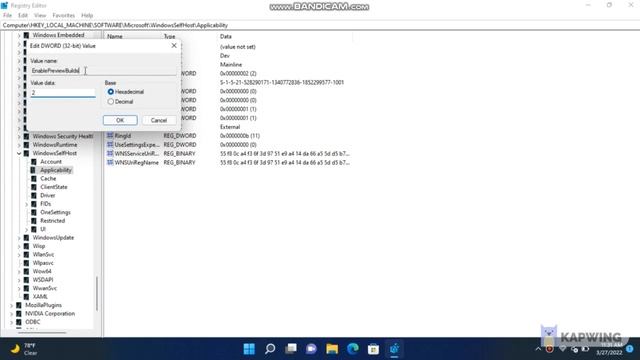Click the UseSettingsExpe... value icon
Viewport: 640px width, 360px height.
click(x=110, y=144)
